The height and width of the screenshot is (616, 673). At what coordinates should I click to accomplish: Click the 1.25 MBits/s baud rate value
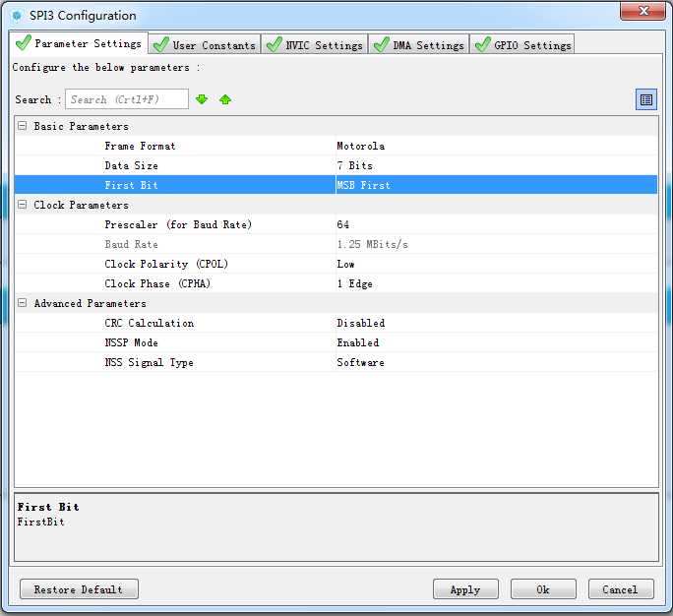pyautogui.click(x=373, y=244)
